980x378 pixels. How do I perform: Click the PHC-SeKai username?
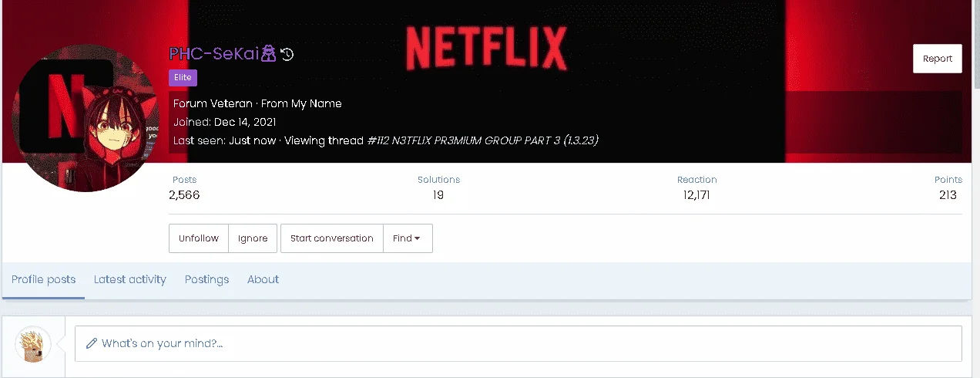point(214,53)
